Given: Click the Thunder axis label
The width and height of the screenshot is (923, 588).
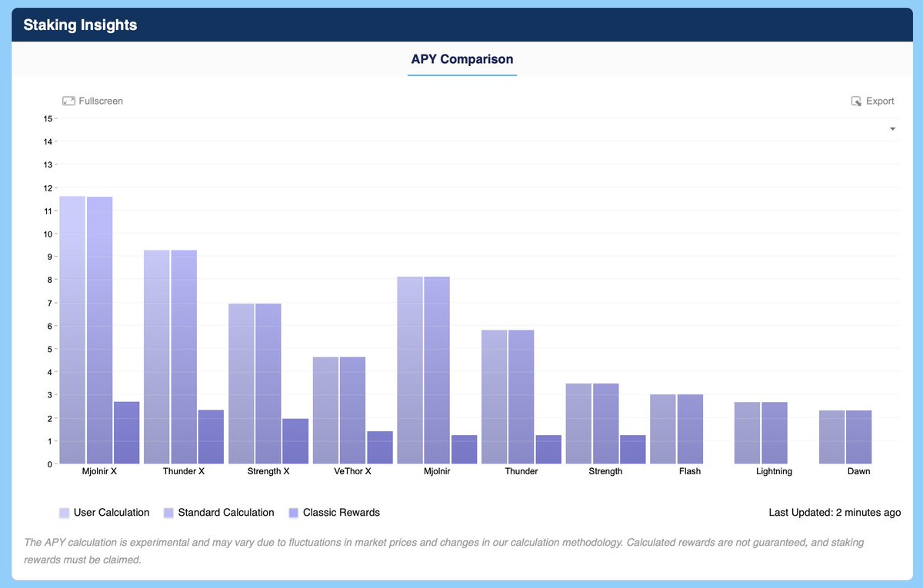Looking at the screenshot, I should pyautogui.click(x=521, y=471).
